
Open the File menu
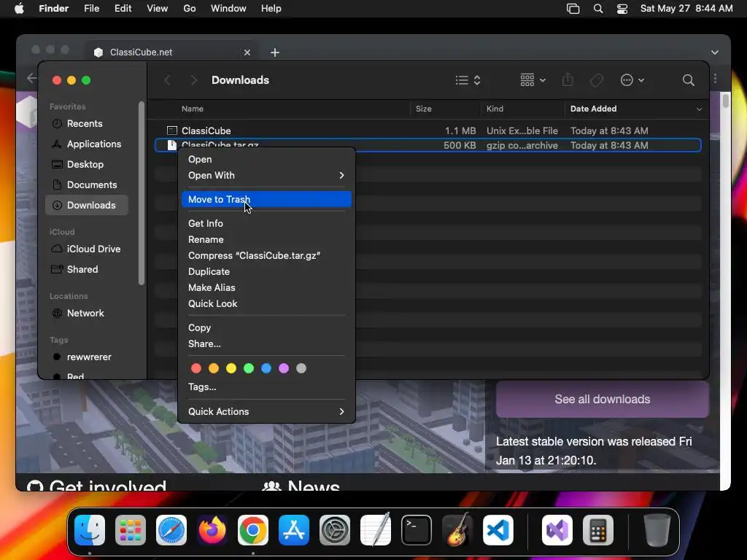coord(91,9)
